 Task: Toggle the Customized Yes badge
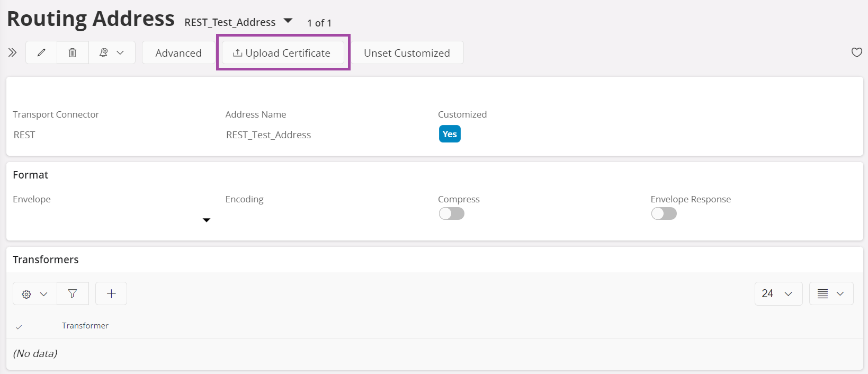[450, 134]
